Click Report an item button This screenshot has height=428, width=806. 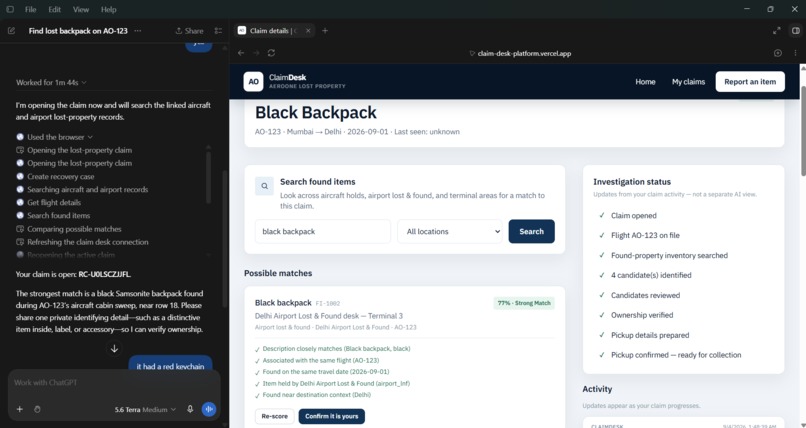click(x=750, y=82)
